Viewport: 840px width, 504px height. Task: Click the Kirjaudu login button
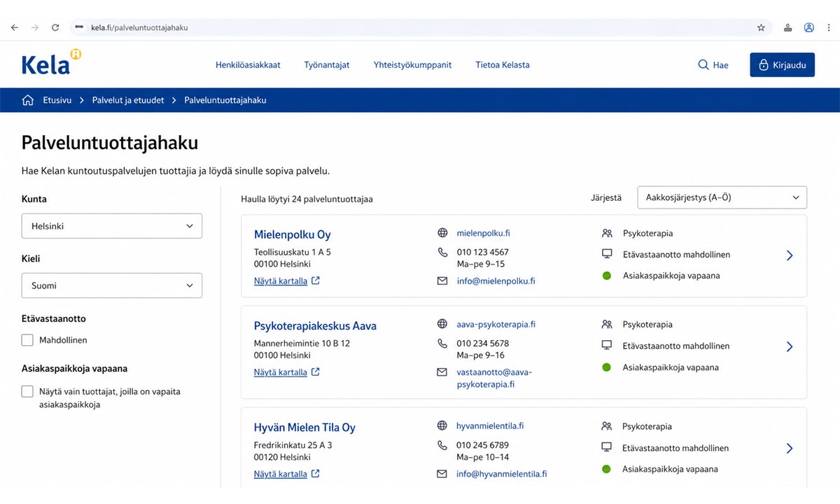click(x=782, y=64)
